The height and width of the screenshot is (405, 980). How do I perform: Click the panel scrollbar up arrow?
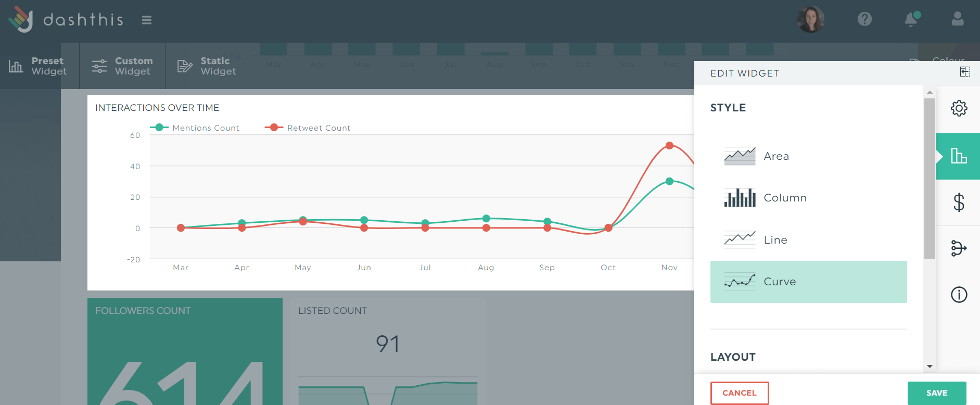(x=930, y=92)
